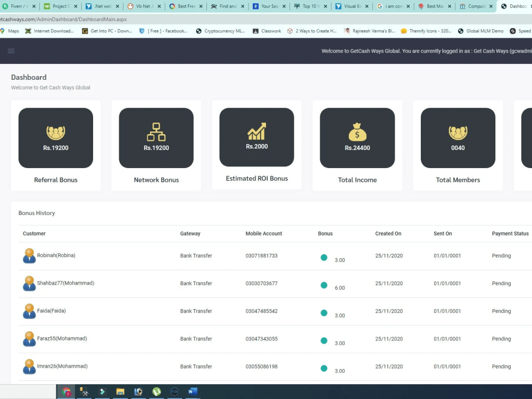Open Chrome from the taskbar
Viewport: 532px width, 399px height.
[66, 392]
